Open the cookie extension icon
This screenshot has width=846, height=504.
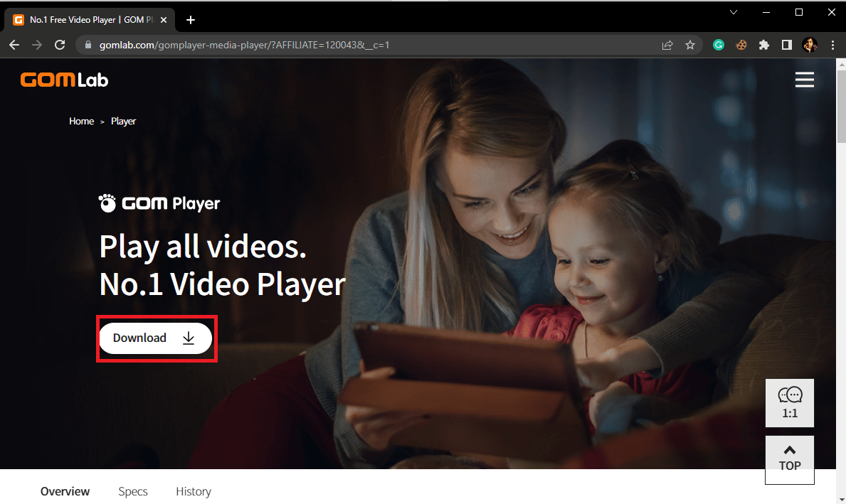[x=741, y=45]
